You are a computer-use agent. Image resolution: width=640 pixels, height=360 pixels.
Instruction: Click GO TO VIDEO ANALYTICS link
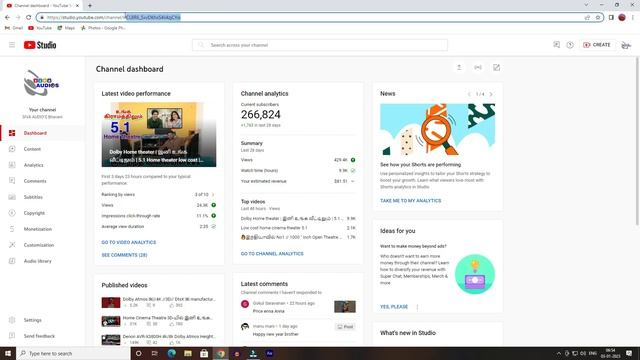click(129, 242)
